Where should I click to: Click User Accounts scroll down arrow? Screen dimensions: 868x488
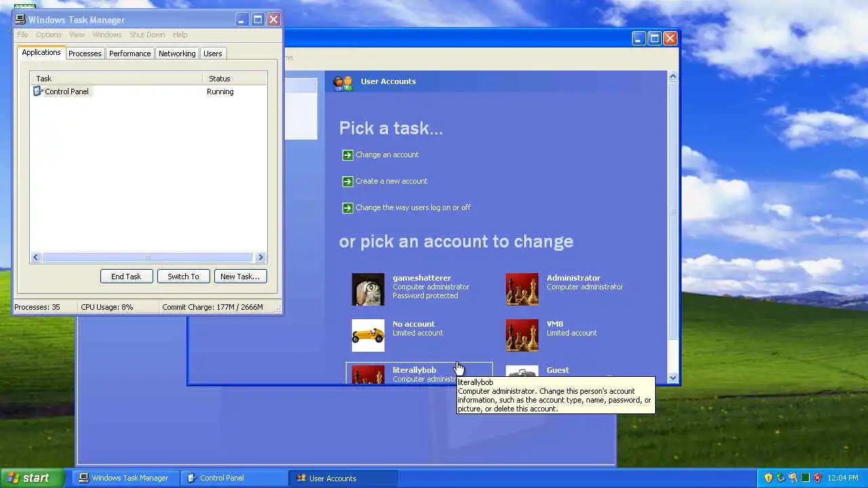point(673,378)
